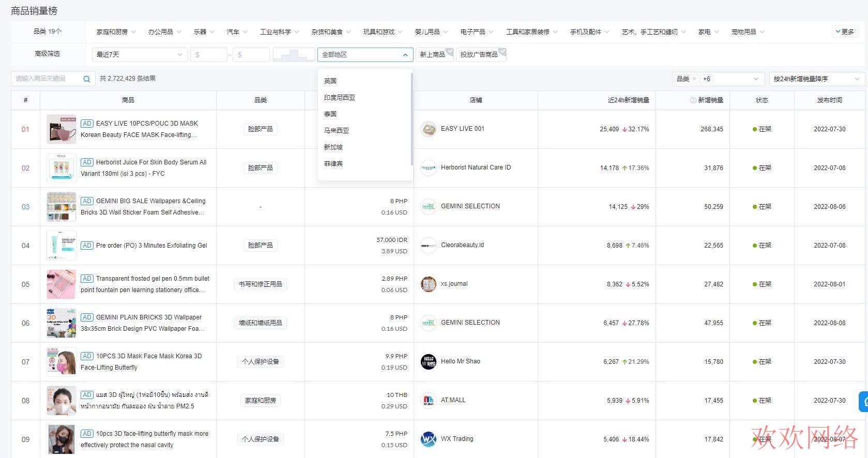868x458 pixels.
Task: Collapse the 全部地区 region dropdown
Action: point(366,54)
